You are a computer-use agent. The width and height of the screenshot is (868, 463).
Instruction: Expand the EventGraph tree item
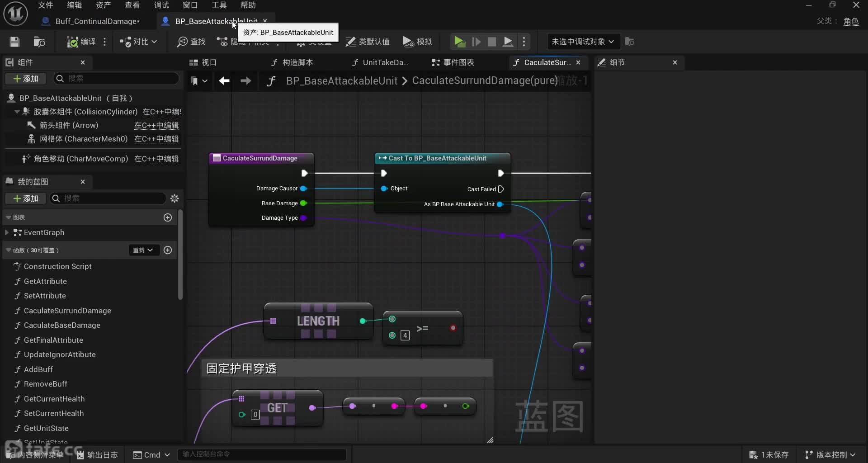tap(7, 232)
